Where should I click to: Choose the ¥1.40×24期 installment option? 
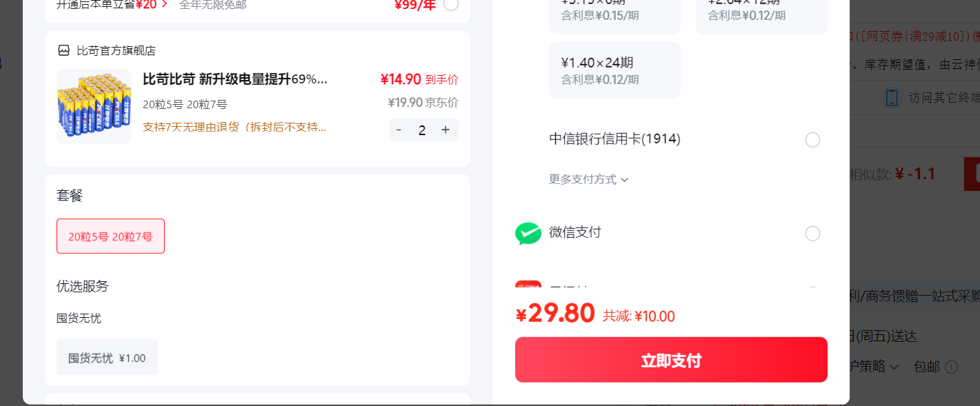point(614,70)
